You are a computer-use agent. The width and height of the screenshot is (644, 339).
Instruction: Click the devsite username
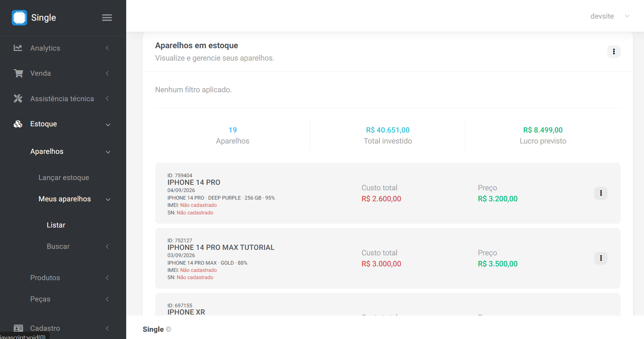(x=602, y=16)
